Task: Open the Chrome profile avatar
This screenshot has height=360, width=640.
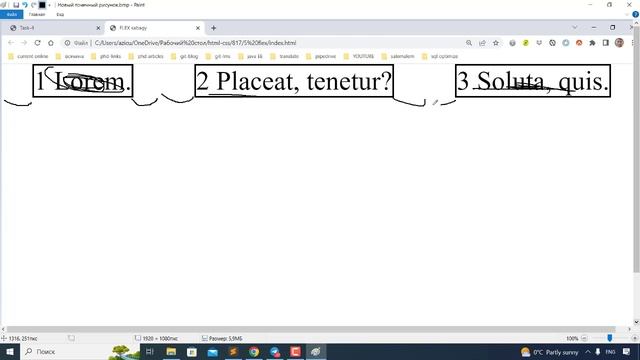Action: [x=619, y=43]
